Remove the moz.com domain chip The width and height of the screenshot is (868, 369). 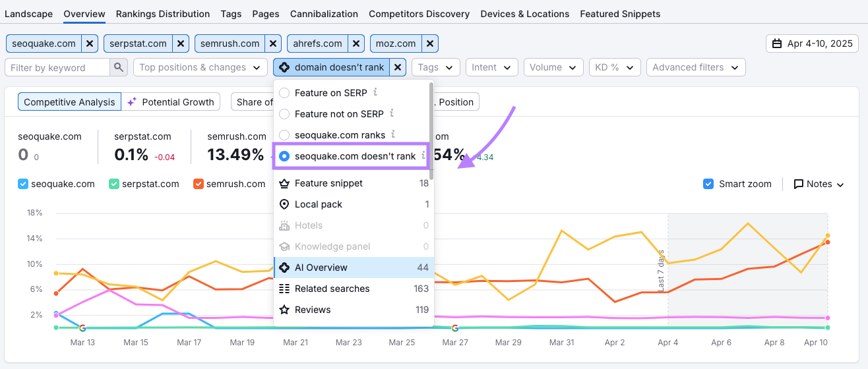tap(430, 43)
